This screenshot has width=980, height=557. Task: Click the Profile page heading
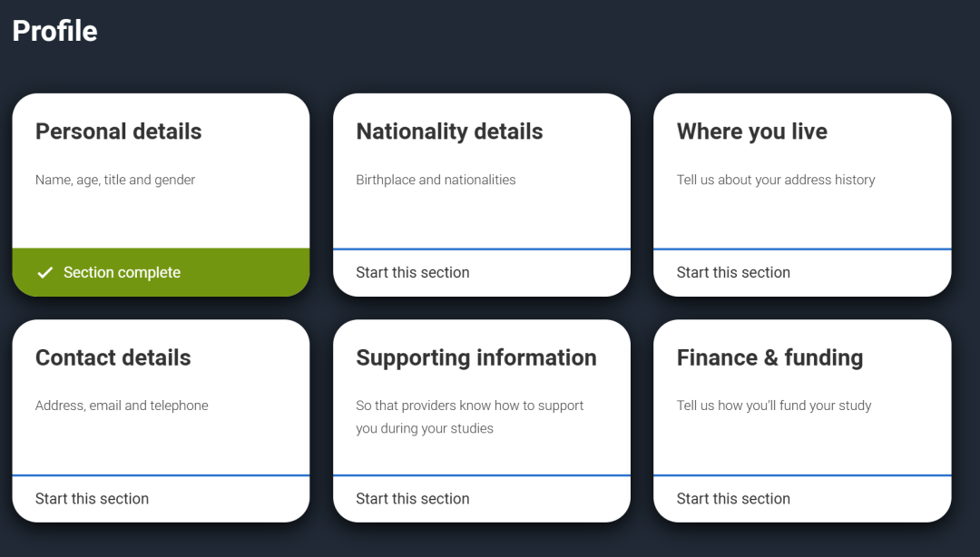54,31
